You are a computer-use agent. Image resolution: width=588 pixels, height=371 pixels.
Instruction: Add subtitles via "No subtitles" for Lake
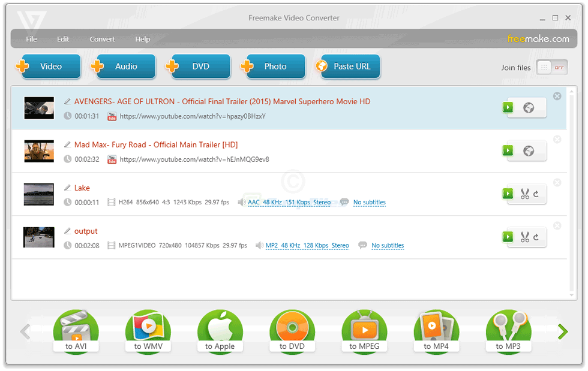[x=369, y=202]
